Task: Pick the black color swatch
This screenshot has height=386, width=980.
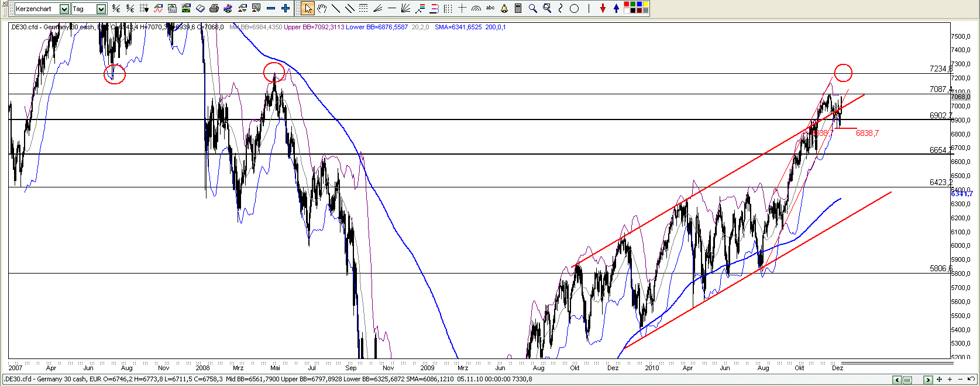Action: (633, 11)
